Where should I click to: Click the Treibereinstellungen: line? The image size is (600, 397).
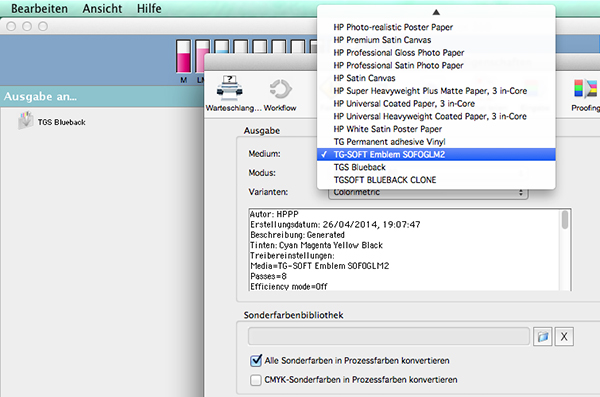point(292,255)
